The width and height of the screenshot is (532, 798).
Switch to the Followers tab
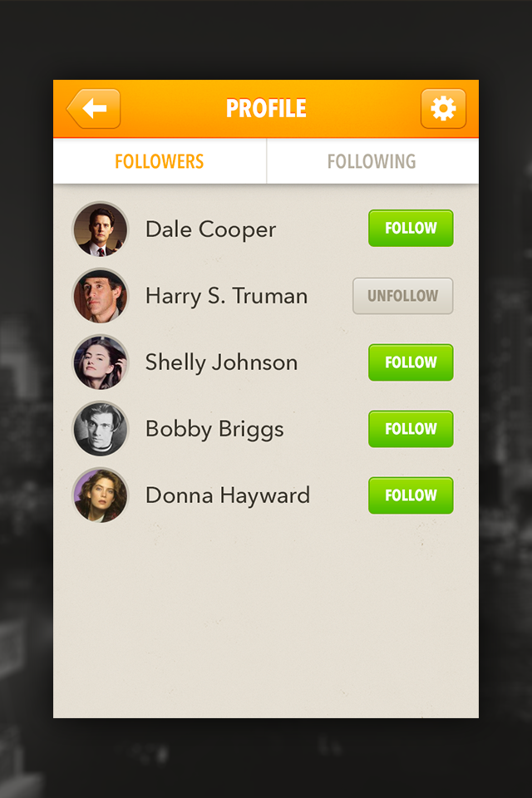pos(160,161)
